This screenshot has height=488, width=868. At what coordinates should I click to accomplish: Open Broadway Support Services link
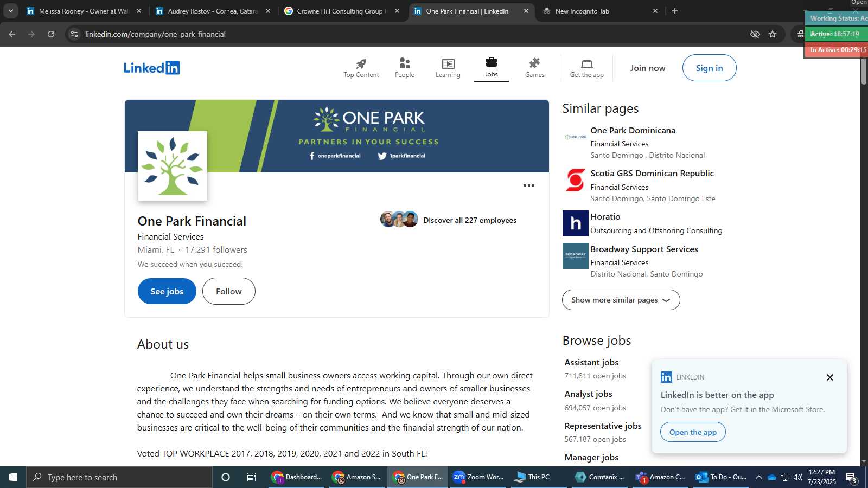pos(644,249)
